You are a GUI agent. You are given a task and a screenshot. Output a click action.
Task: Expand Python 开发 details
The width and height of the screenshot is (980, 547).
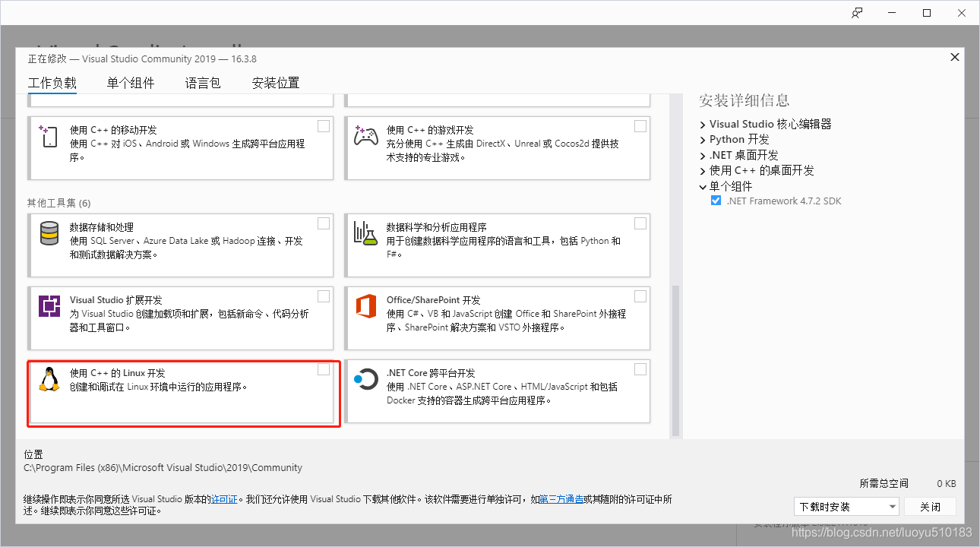click(703, 140)
